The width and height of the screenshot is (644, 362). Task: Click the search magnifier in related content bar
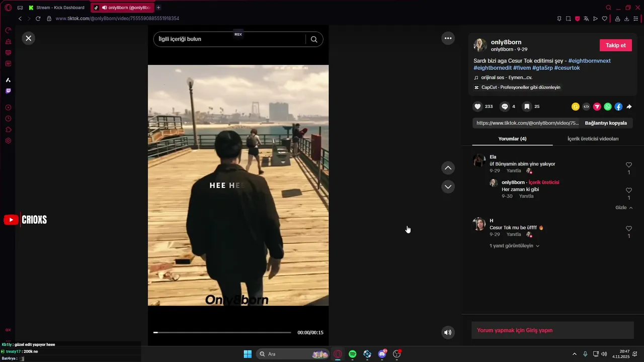314,39
